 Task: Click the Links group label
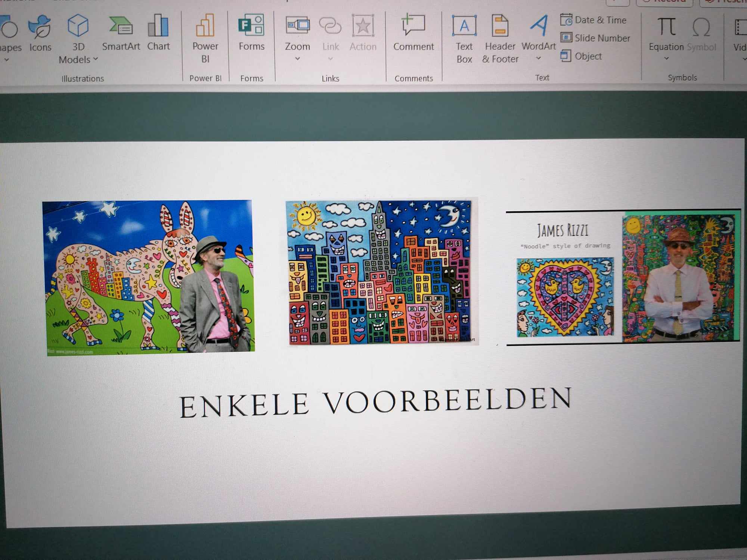[x=330, y=78]
